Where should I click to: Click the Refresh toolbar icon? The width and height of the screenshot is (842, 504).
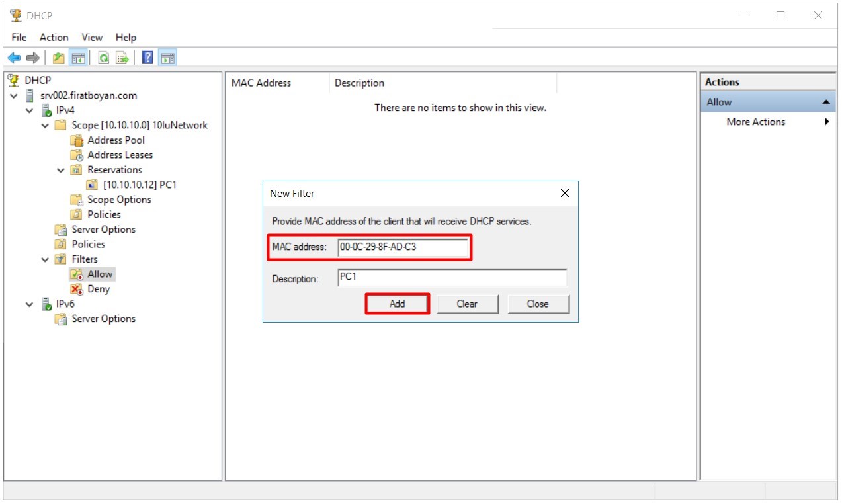(x=103, y=58)
